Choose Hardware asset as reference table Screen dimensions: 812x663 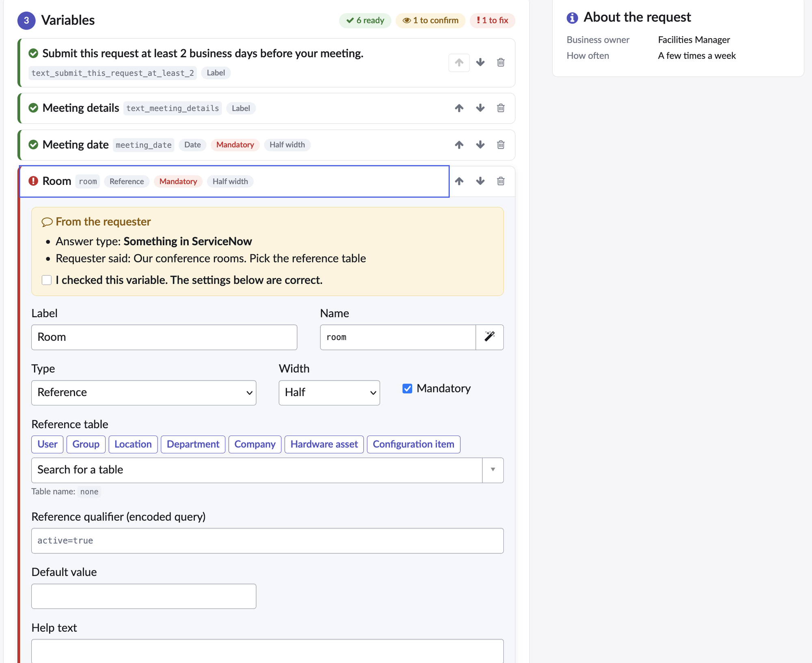pos(324,444)
